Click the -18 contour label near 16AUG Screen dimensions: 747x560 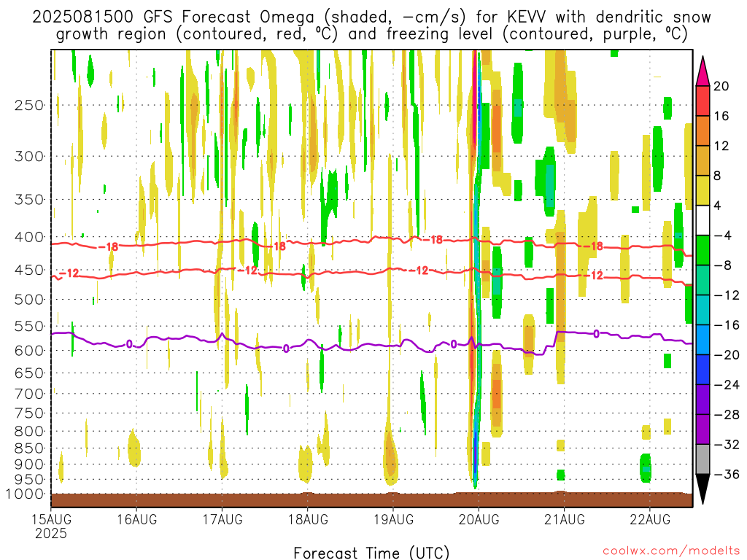click(x=108, y=246)
